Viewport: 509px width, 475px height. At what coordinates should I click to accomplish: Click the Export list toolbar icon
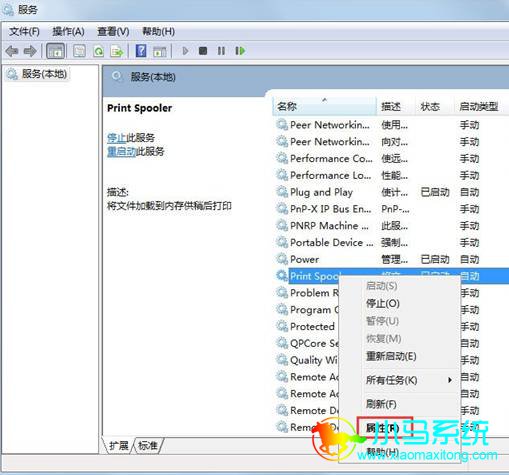point(117,51)
